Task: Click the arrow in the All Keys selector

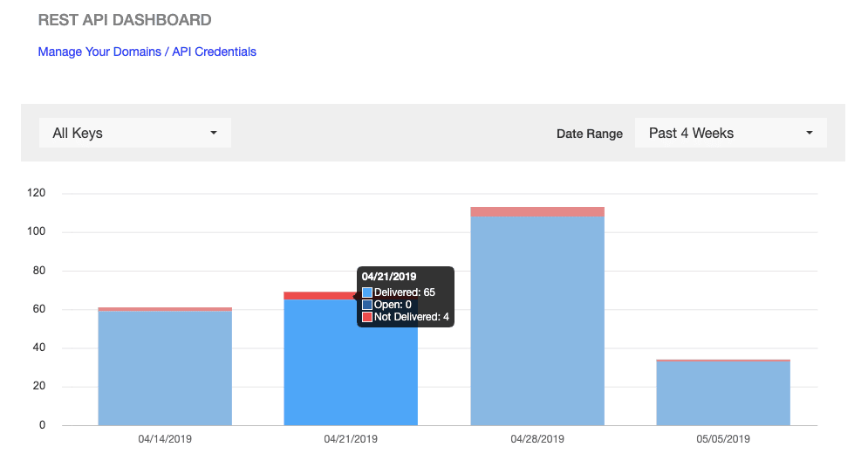Action: click(214, 134)
